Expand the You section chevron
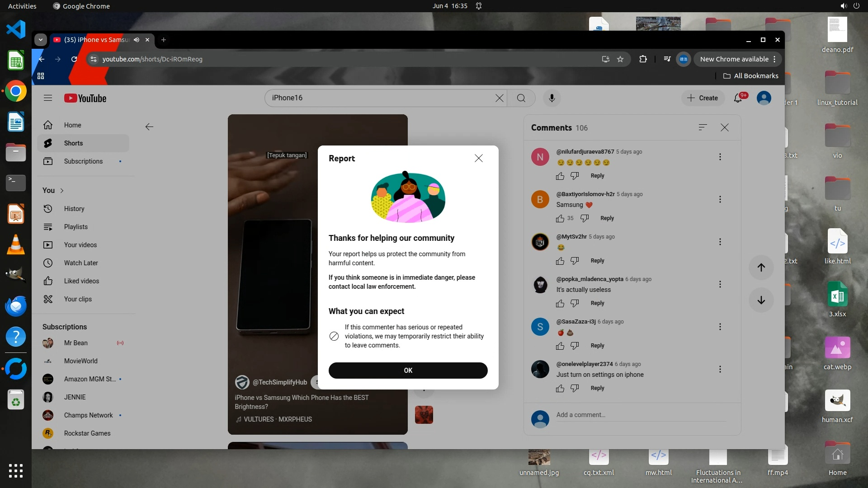The image size is (868, 488). click(62, 191)
